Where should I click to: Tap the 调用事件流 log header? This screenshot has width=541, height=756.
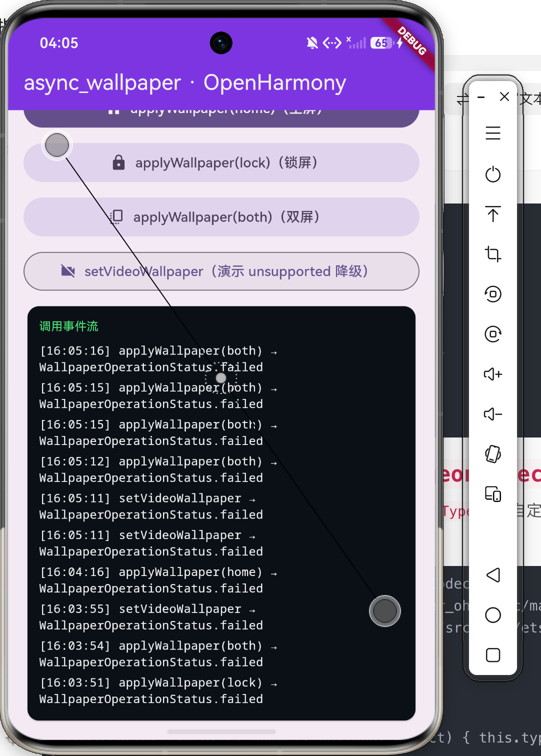(x=69, y=326)
